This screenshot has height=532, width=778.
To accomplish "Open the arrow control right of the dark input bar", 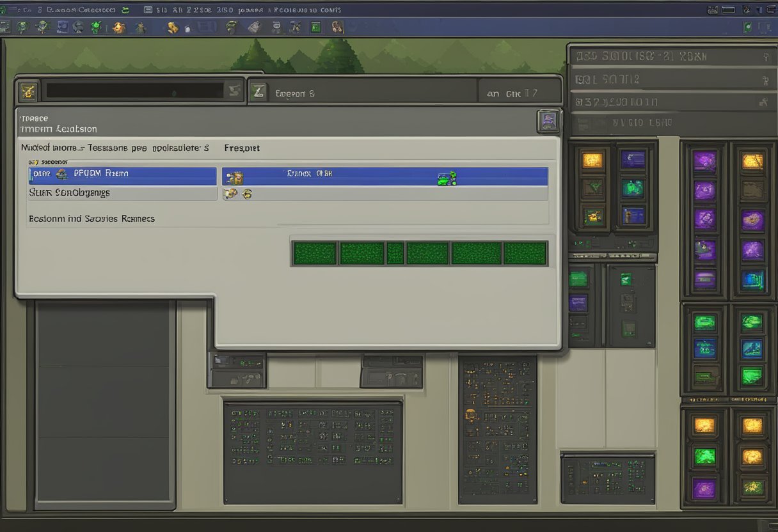I will pyautogui.click(x=235, y=91).
